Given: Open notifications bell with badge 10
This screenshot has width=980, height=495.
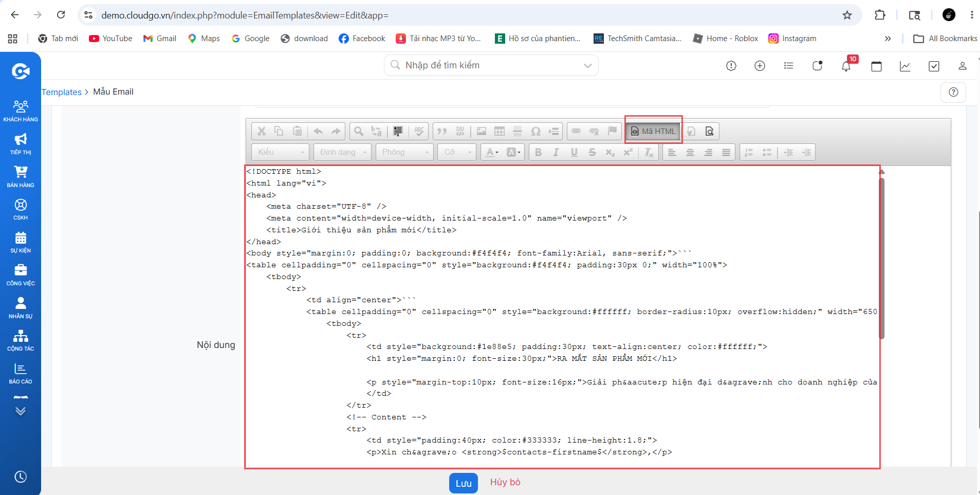Looking at the screenshot, I should click(846, 65).
